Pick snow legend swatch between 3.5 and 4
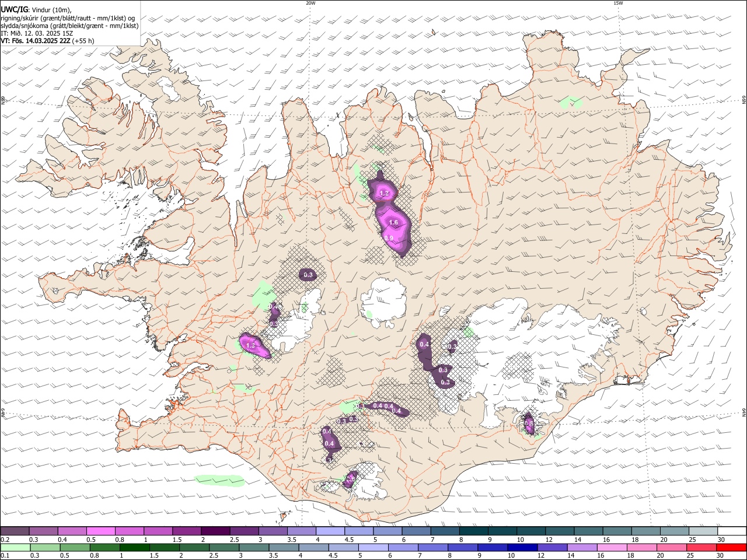 (301, 531)
